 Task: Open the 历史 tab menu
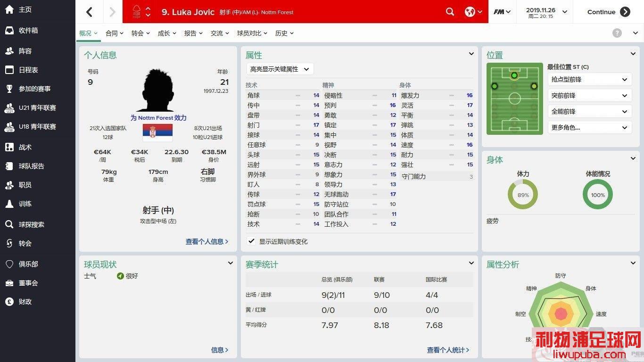click(285, 33)
